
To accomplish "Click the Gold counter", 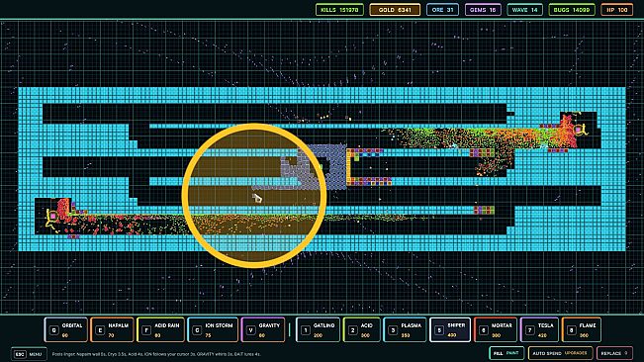I will click(395, 10).
